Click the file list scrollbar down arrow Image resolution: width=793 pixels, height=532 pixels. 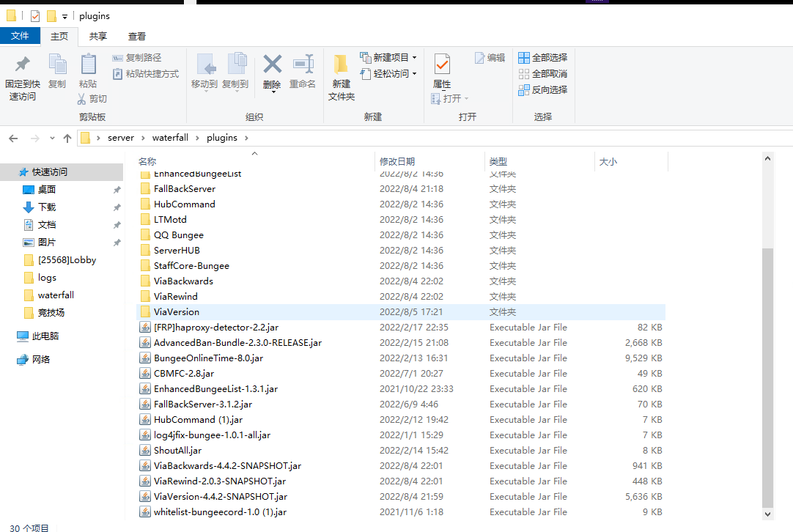pyautogui.click(x=767, y=514)
